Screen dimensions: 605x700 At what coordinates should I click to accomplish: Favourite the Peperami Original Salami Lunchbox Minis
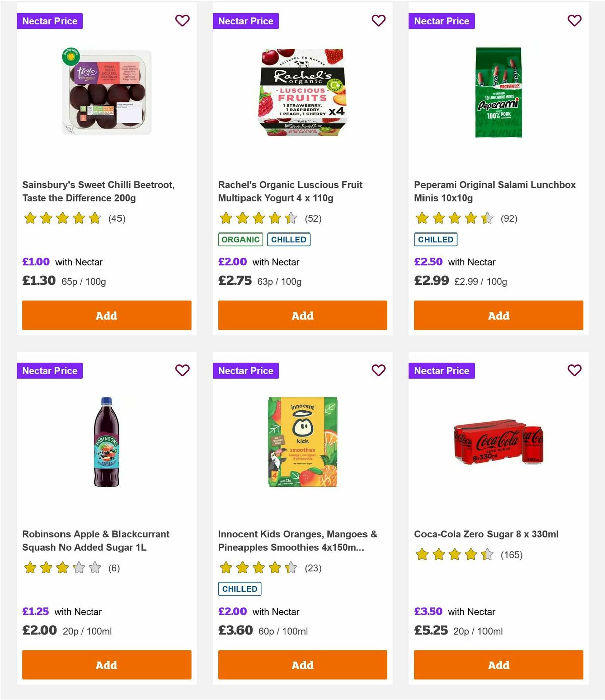pyautogui.click(x=574, y=21)
